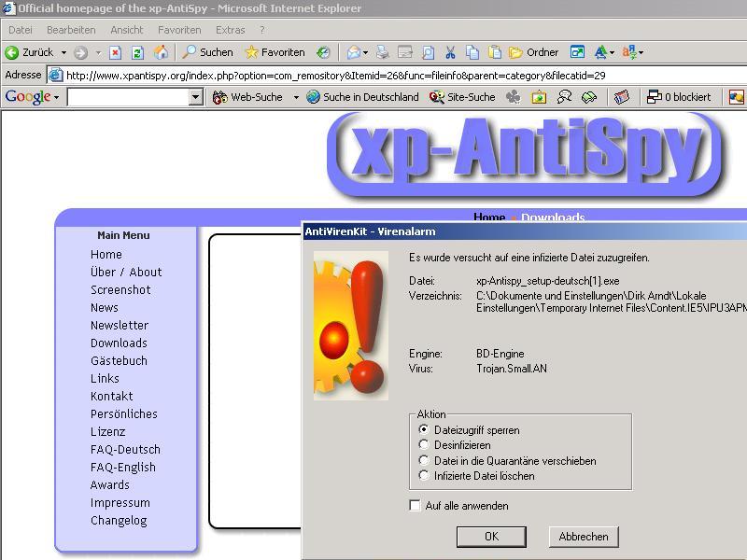
Task: Open the Ordner folders pane
Action: click(x=533, y=52)
